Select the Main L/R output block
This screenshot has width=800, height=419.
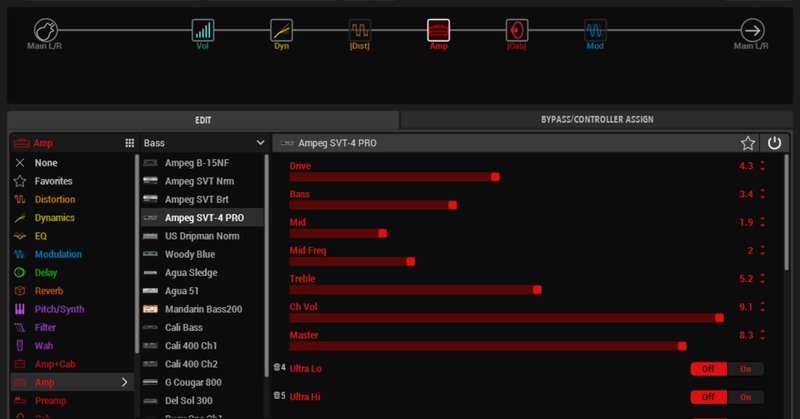[753, 31]
